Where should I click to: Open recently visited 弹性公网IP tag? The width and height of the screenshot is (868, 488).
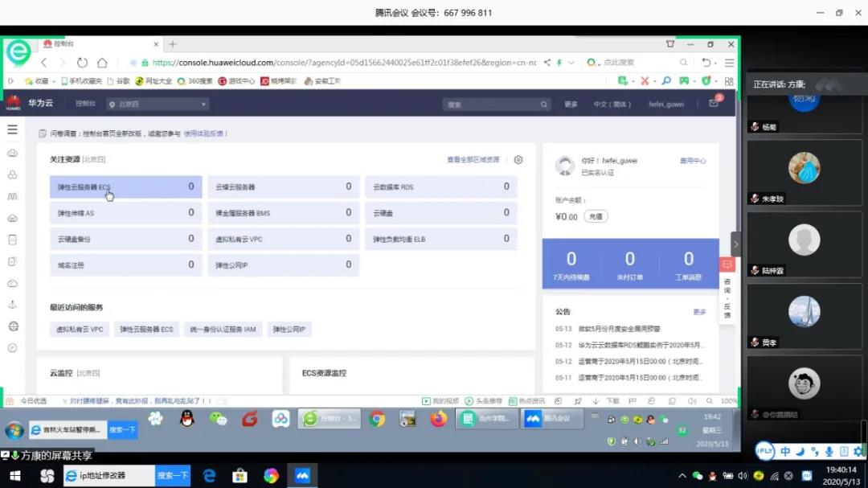289,329
